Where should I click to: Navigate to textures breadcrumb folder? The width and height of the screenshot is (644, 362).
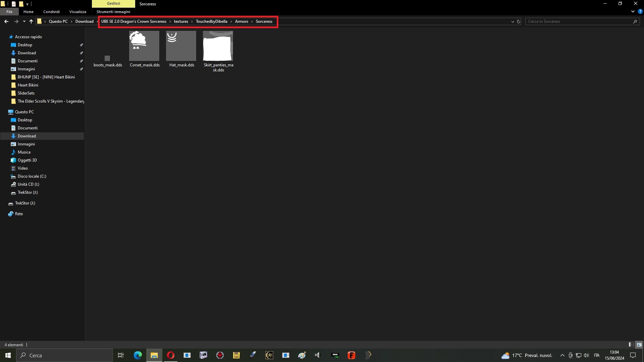click(181, 21)
